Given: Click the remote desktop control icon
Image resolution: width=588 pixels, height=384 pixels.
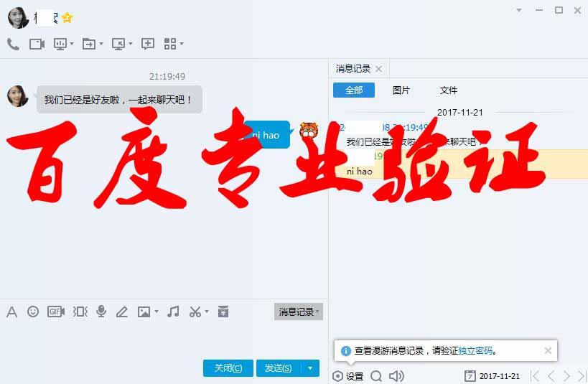Looking at the screenshot, I should coord(118,45).
